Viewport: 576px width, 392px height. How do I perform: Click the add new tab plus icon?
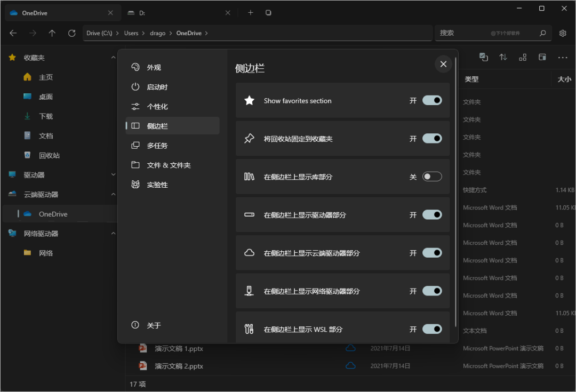pyautogui.click(x=250, y=13)
